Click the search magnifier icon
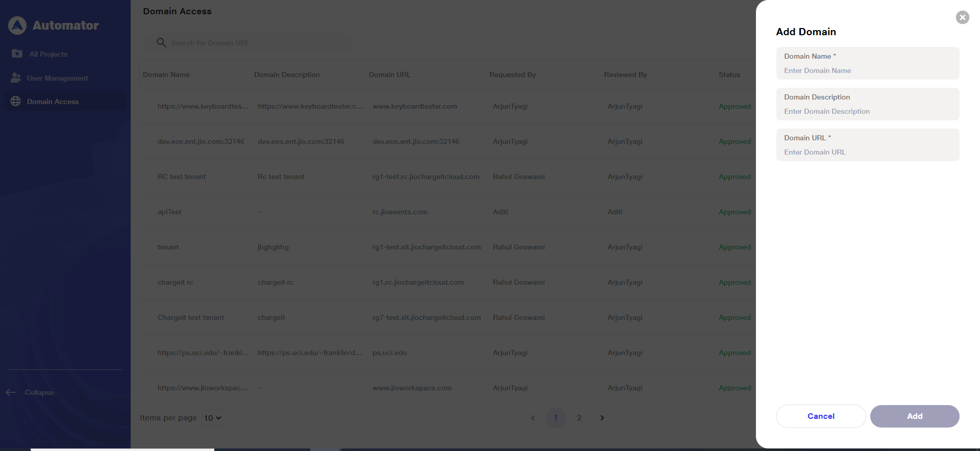 (x=161, y=43)
